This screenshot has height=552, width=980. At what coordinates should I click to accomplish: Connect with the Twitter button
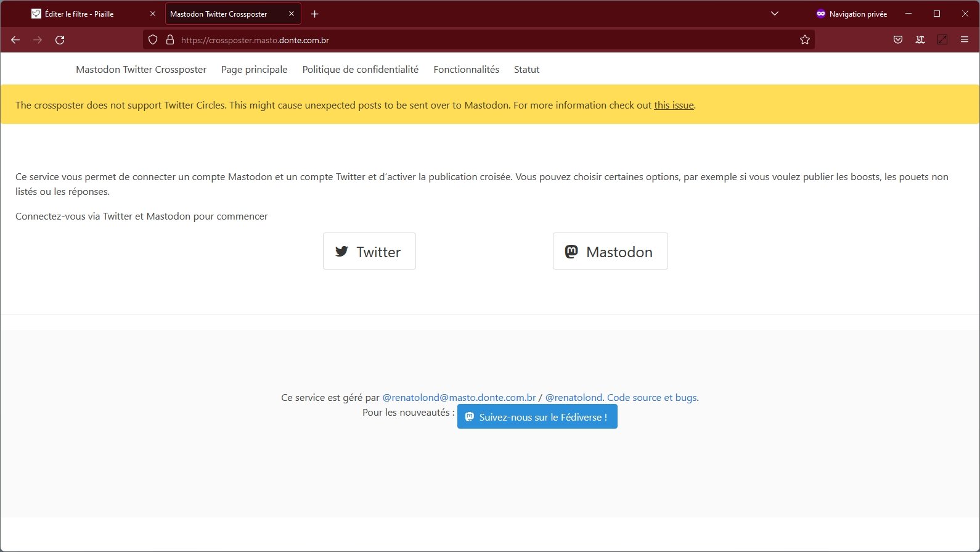pos(369,251)
